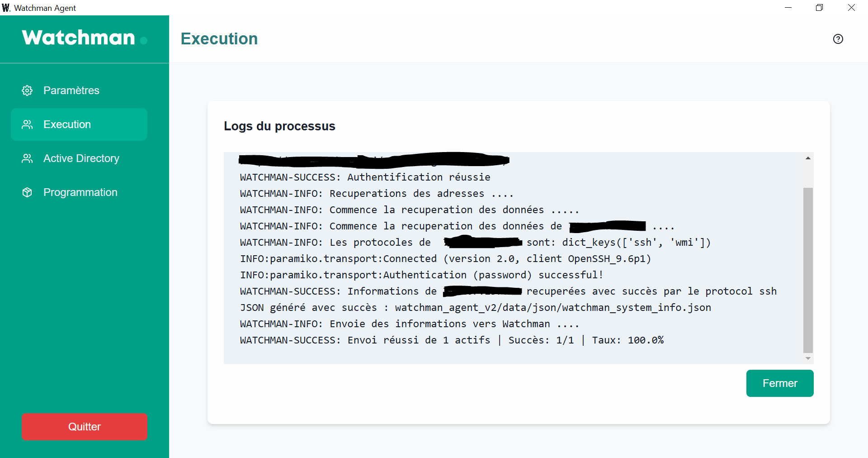Viewport: 868px width, 458px height.
Task: Restore down the Watchman Agent window
Action: coord(819,8)
